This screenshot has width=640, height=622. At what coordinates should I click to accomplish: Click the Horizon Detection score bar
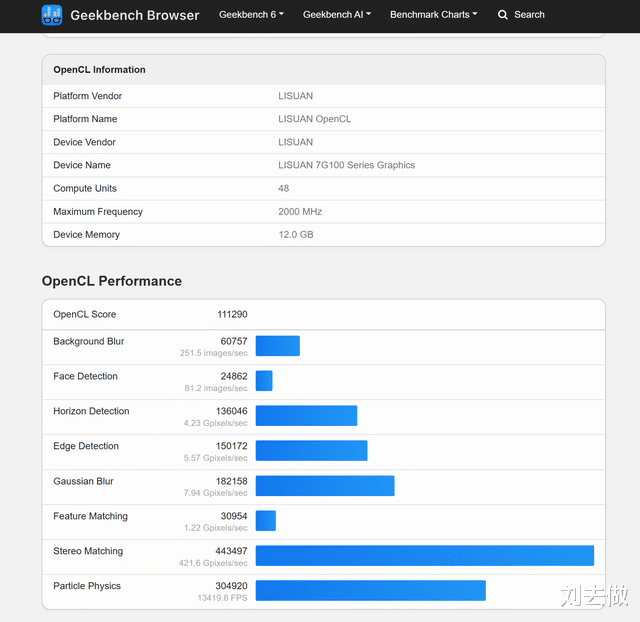(x=306, y=416)
